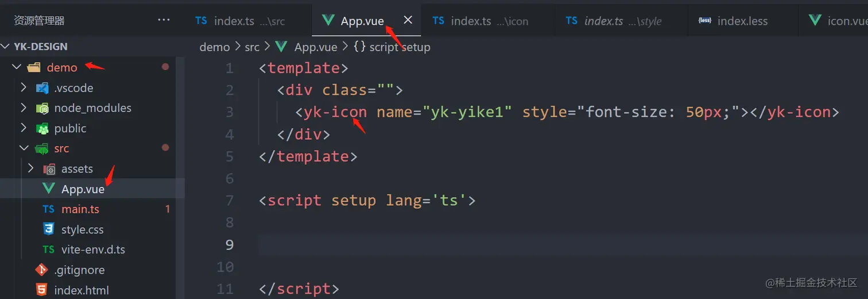The width and height of the screenshot is (868, 299).
Task: Expand the node_modules folder chevron
Action: [x=24, y=108]
